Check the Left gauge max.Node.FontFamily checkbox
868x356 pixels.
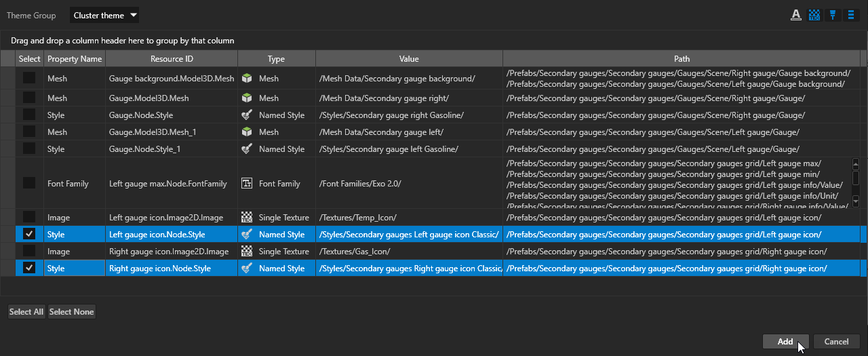(x=29, y=183)
